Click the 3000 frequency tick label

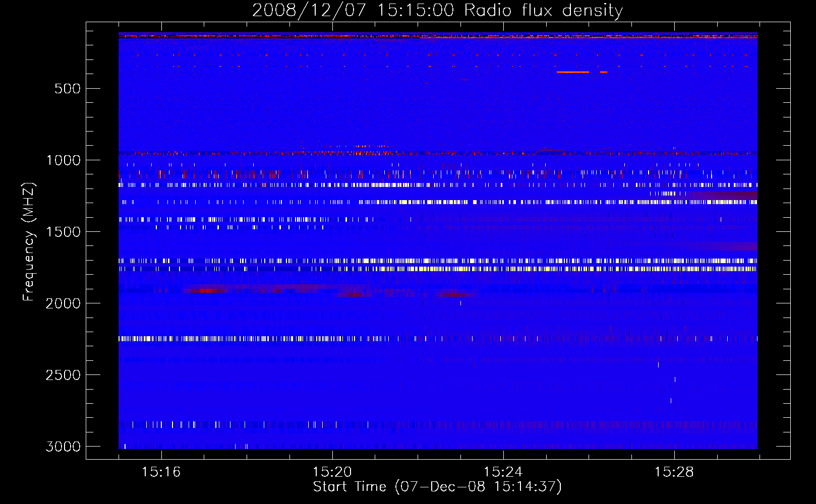[63, 447]
